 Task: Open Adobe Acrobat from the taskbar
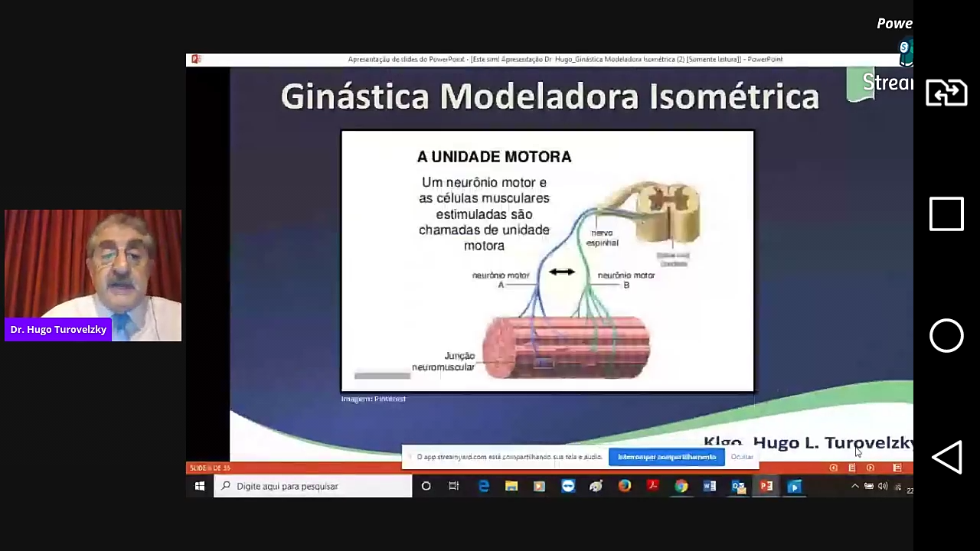pyautogui.click(x=653, y=486)
